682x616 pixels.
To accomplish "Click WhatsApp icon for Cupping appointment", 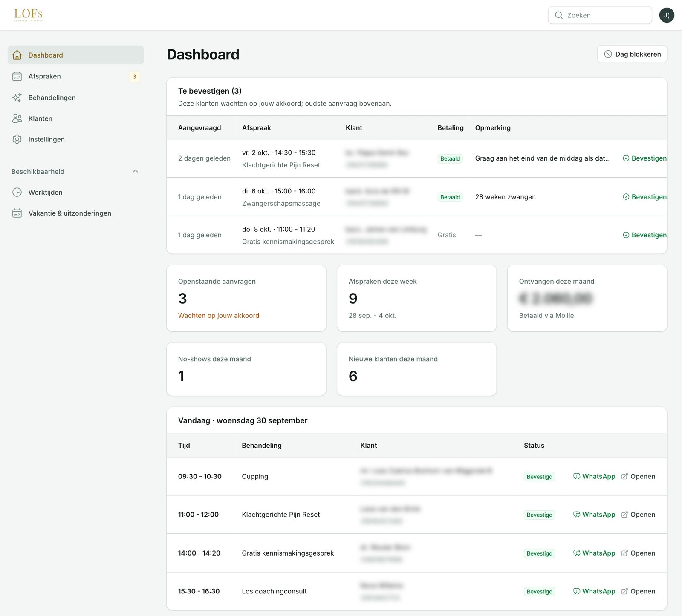I will (x=577, y=476).
